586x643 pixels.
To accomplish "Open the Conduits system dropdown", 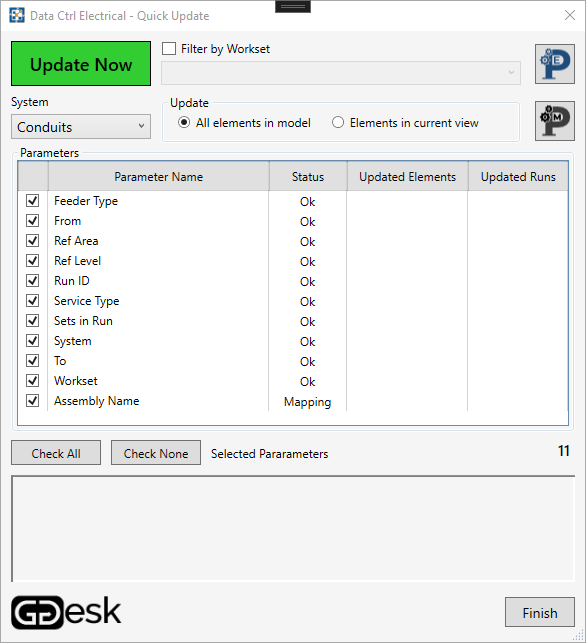I will point(81,127).
